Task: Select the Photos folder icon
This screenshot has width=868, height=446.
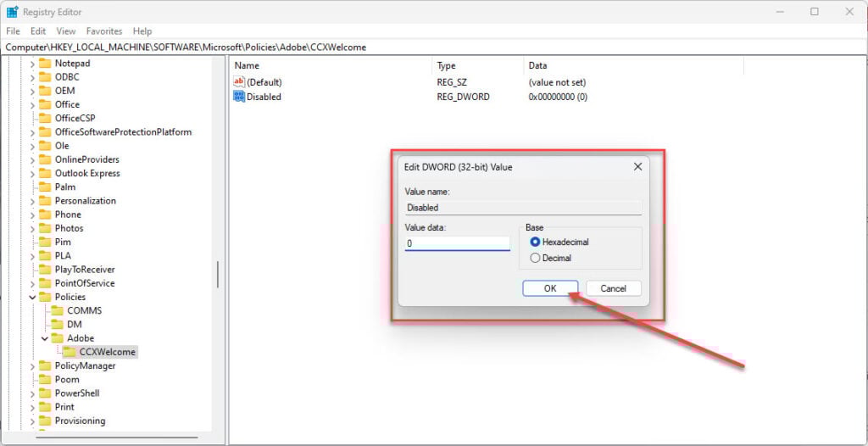Action: coord(45,228)
